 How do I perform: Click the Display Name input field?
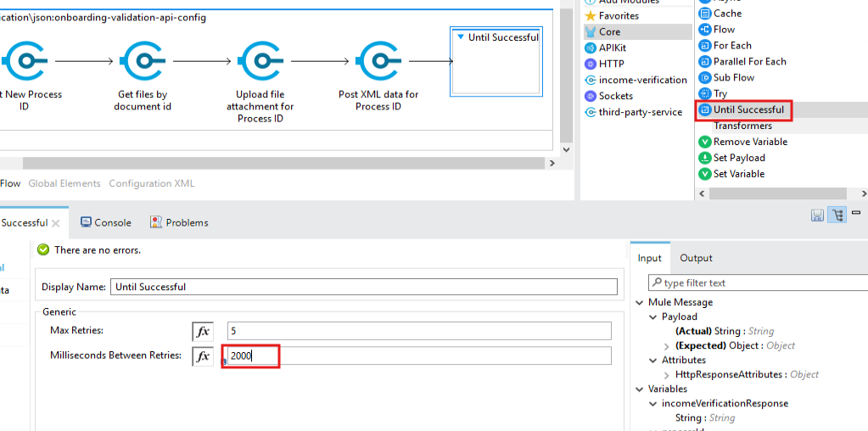click(363, 287)
